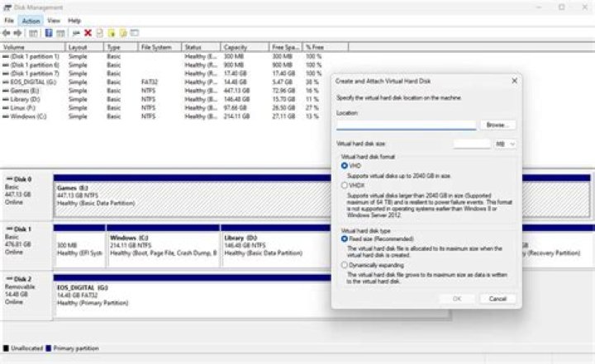
Task: Open the View menu
Action: [54, 20]
